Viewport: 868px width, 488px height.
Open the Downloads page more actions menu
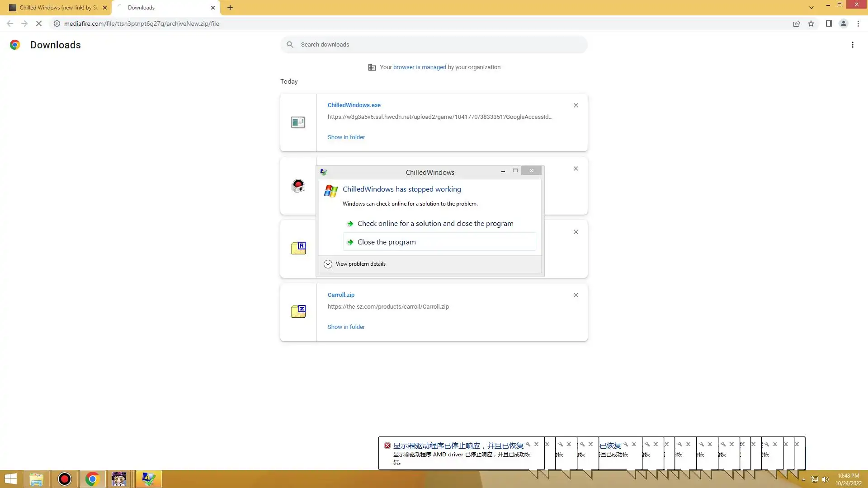click(x=852, y=45)
